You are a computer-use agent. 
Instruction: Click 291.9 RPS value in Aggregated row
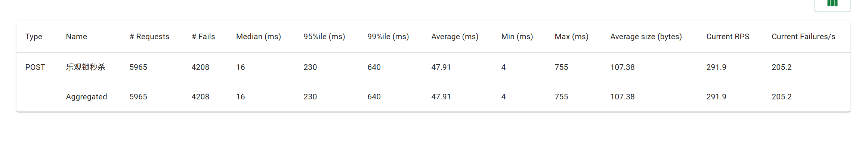[x=716, y=97]
